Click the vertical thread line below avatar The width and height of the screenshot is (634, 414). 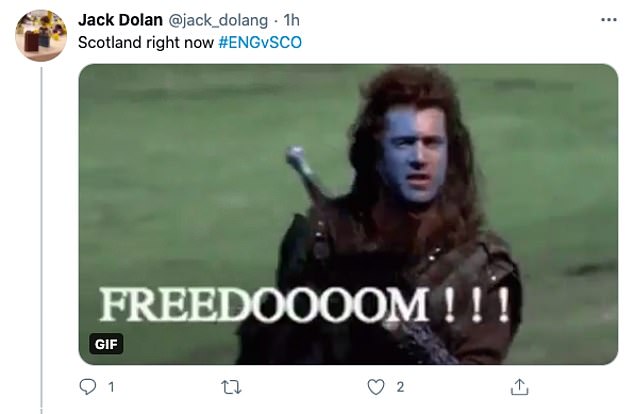click(x=41, y=239)
